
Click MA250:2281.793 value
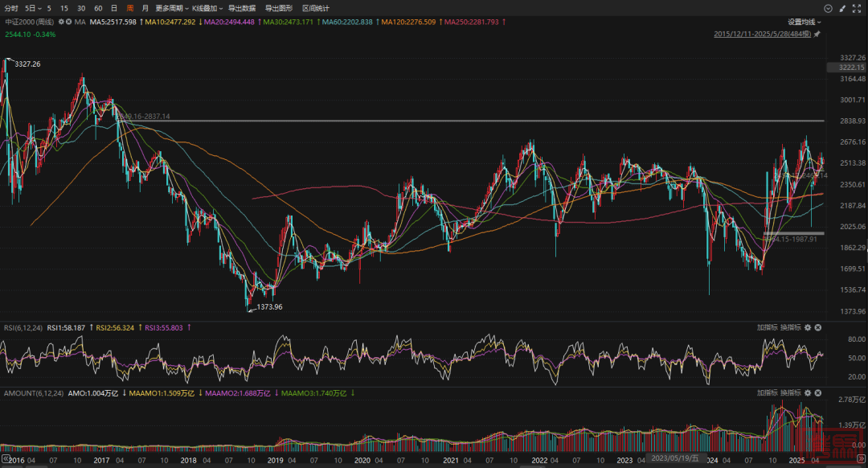(472, 22)
